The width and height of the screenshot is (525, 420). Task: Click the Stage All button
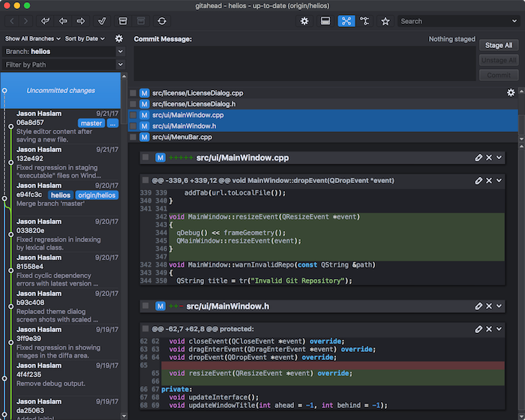click(x=499, y=45)
